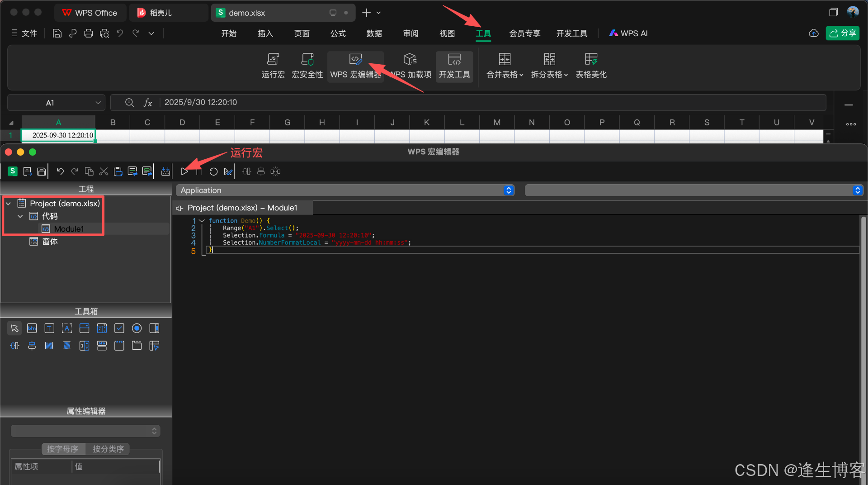
Task: Switch to the 插入 ribbon tab
Action: [265, 33]
